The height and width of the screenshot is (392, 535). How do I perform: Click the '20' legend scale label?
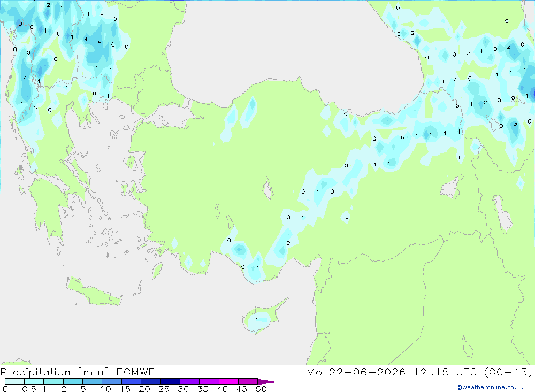144,389
